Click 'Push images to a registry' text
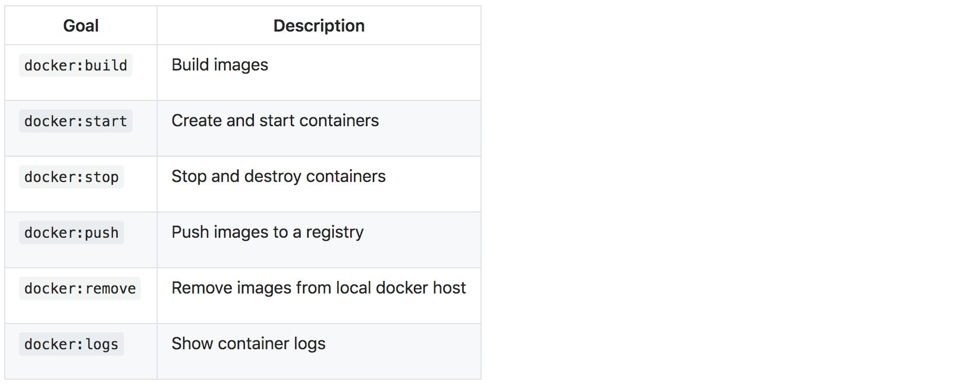The height and width of the screenshot is (384, 980). point(268,232)
